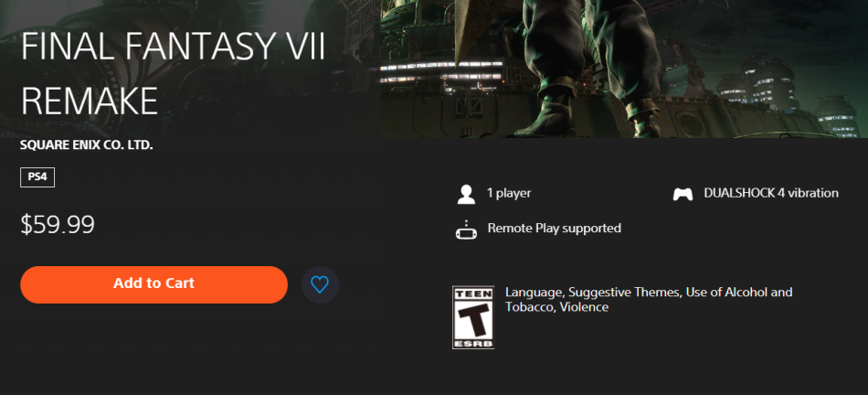
Task: Click the lit Shinra building windows in banner
Action: click(x=441, y=72)
